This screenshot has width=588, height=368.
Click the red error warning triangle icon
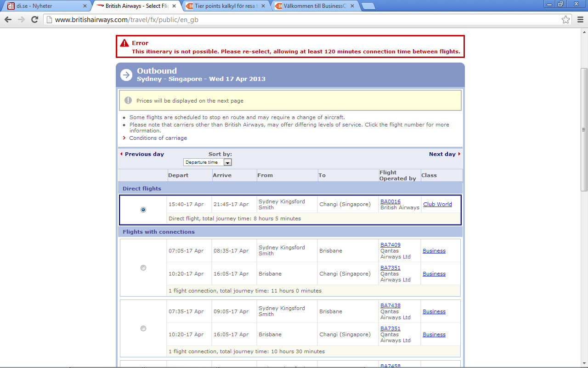(124, 43)
